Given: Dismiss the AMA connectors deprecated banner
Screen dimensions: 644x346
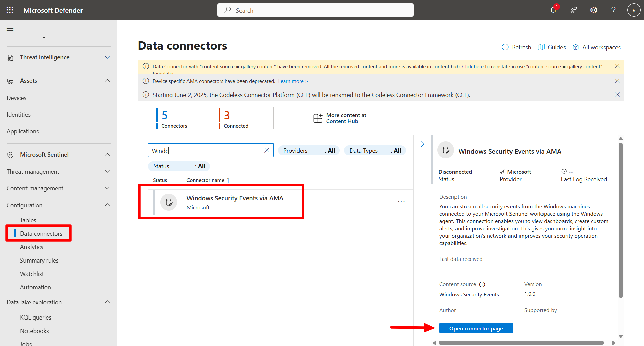Looking at the screenshot, I should pos(617,81).
